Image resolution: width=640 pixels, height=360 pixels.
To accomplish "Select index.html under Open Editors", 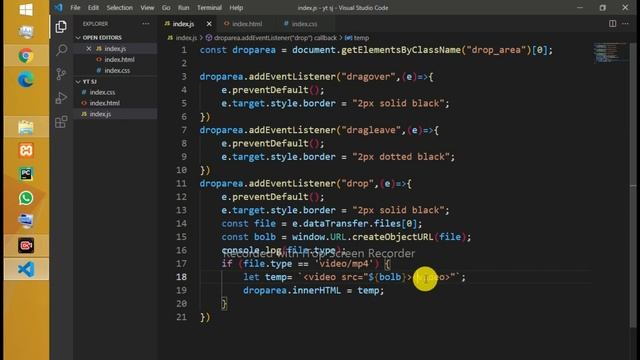I will point(119,60).
